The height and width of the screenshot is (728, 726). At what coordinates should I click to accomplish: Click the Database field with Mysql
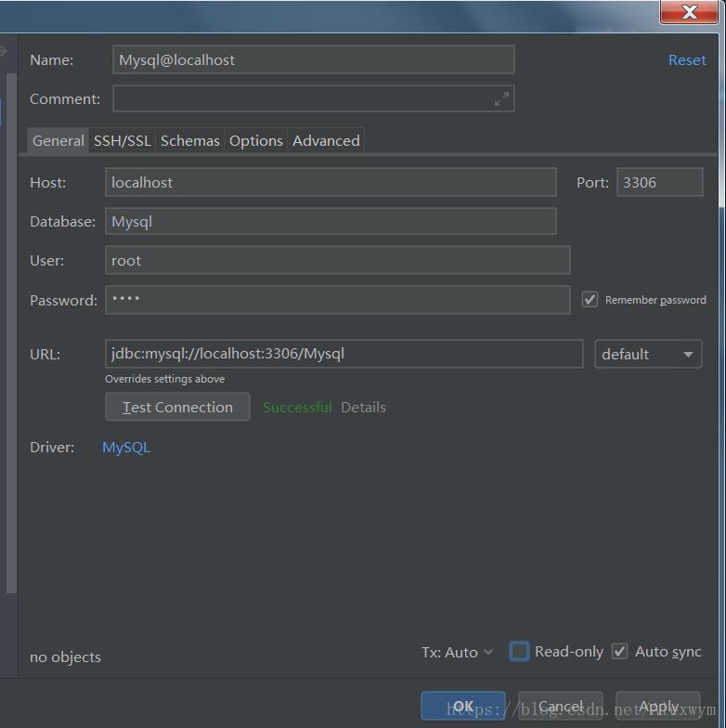tap(331, 221)
